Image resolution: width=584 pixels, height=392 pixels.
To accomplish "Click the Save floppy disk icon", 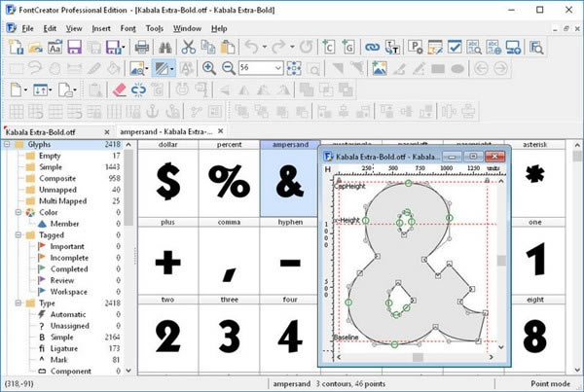I will pyautogui.click(x=75, y=48).
